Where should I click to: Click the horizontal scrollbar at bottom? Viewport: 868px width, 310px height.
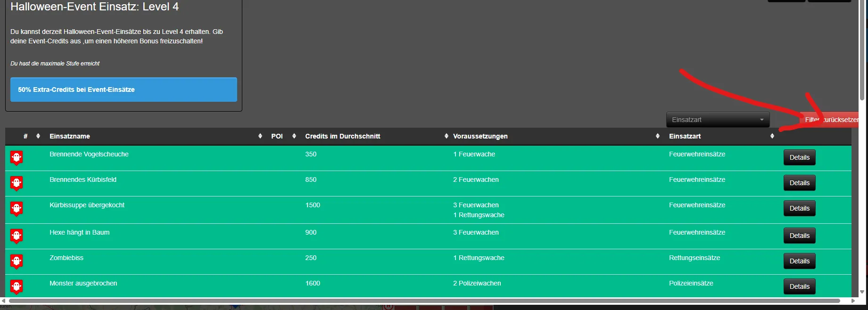coord(424,301)
